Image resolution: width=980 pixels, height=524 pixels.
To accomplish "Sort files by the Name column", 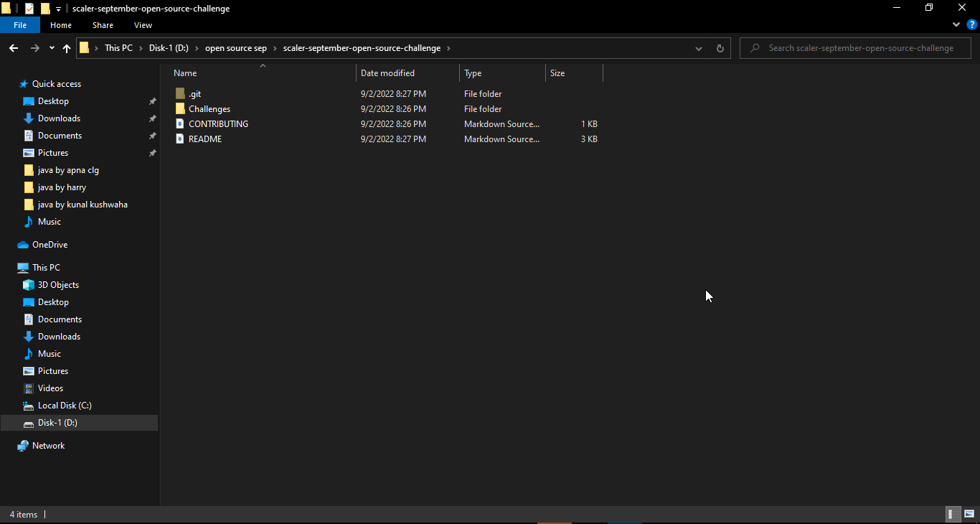I will pyautogui.click(x=185, y=72).
